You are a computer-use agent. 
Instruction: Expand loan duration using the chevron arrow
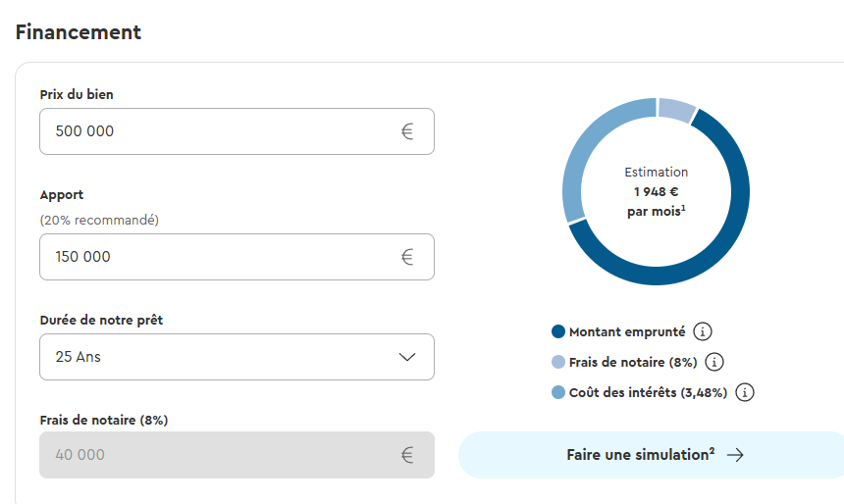coord(408,357)
